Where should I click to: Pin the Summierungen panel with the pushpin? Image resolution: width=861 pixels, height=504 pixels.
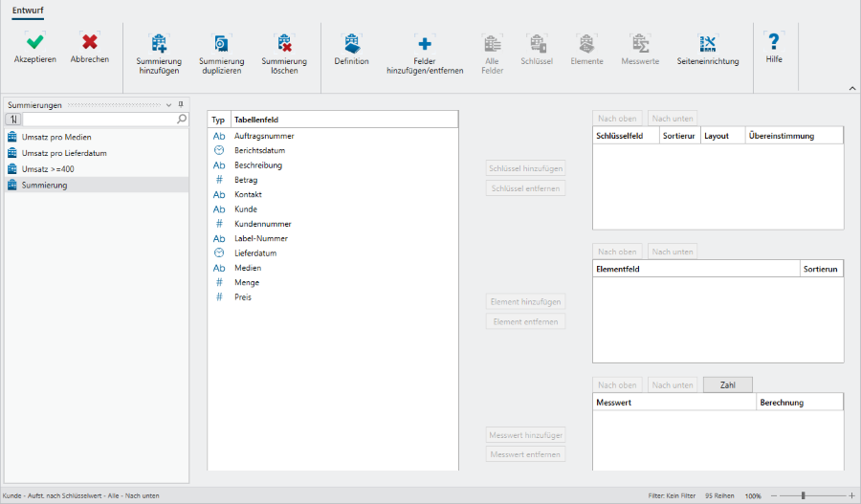[181, 104]
